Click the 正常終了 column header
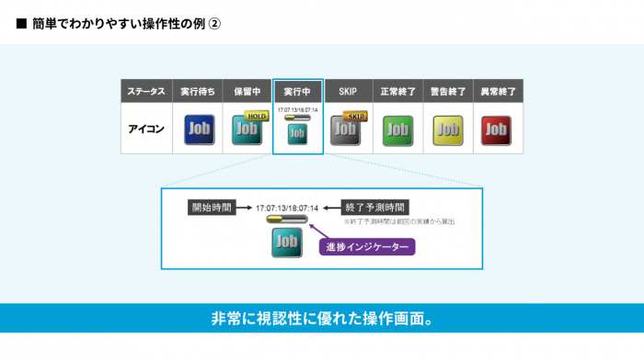This screenshot has height=362, width=644. [x=398, y=91]
